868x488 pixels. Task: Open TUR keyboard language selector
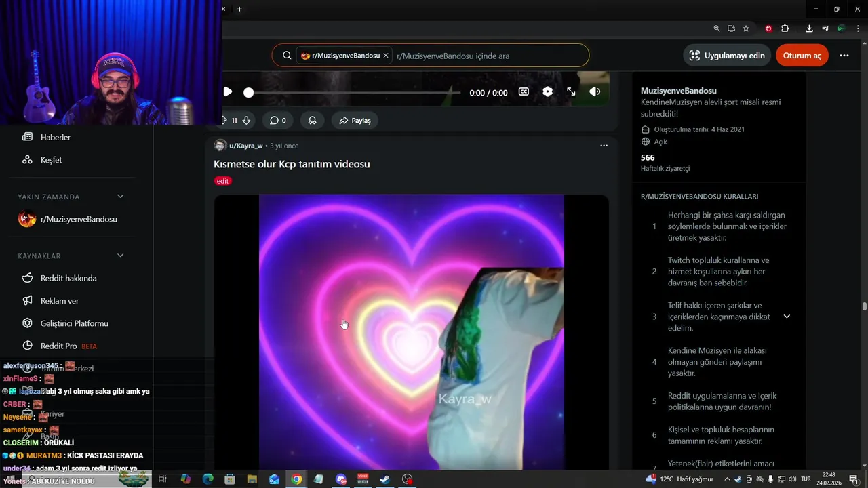pyautogui.click(x=806, y=479)
